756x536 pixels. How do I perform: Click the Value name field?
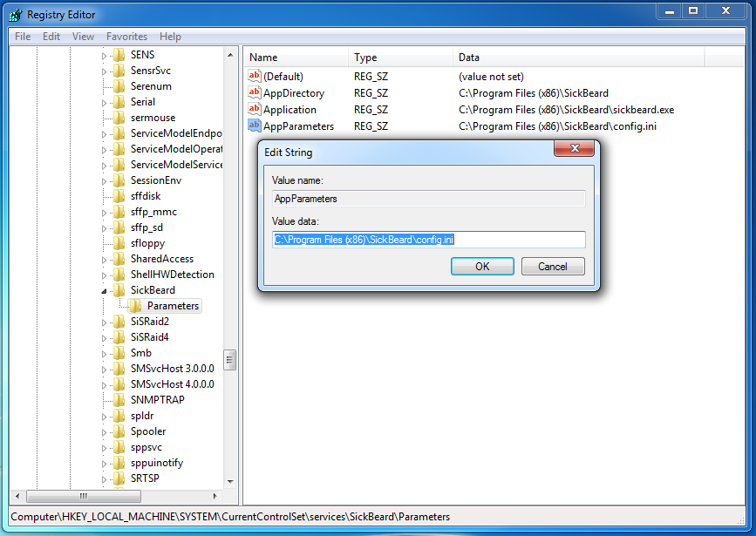[x=429, y=199]
